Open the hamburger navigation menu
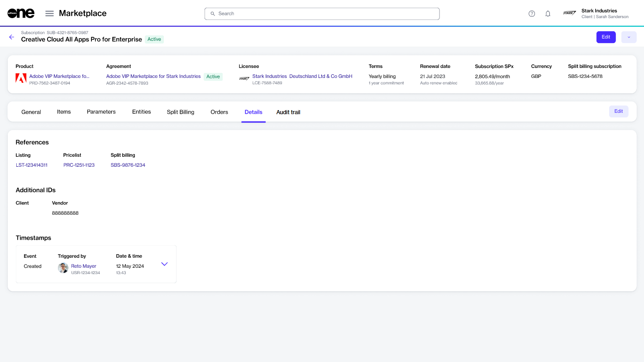Screen dimensions: 644x362 (49, 14)
